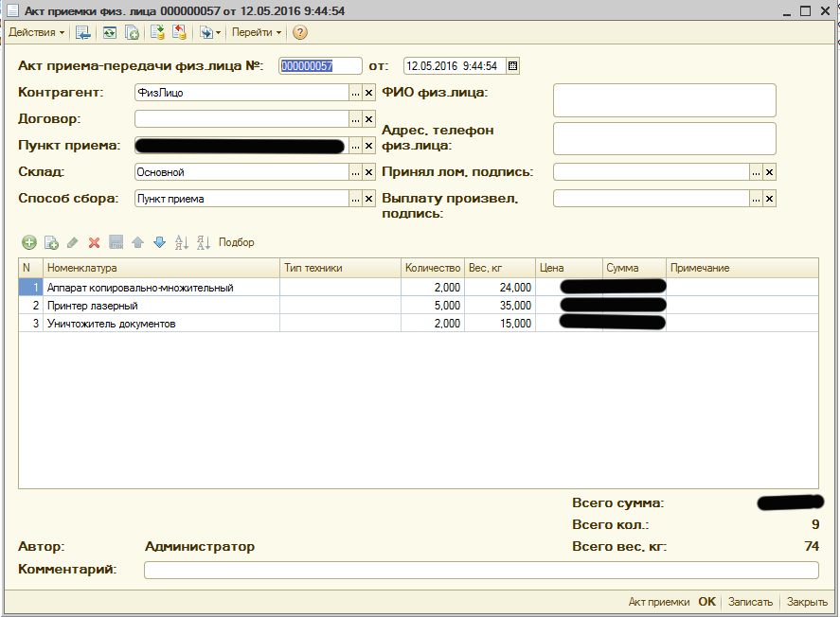Open the calendar picker next to the date
The width and height of the screenshot is (840, 617).
click(x=512, y=66)
